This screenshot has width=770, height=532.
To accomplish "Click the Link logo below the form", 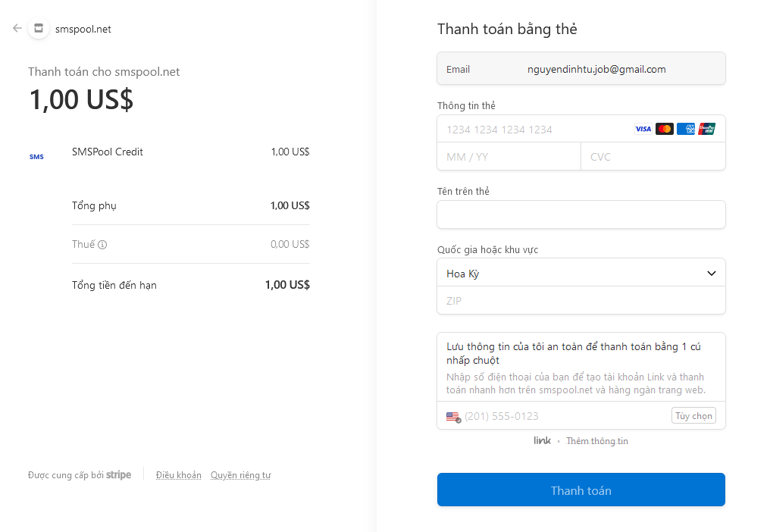I will [x=542, y=440].
